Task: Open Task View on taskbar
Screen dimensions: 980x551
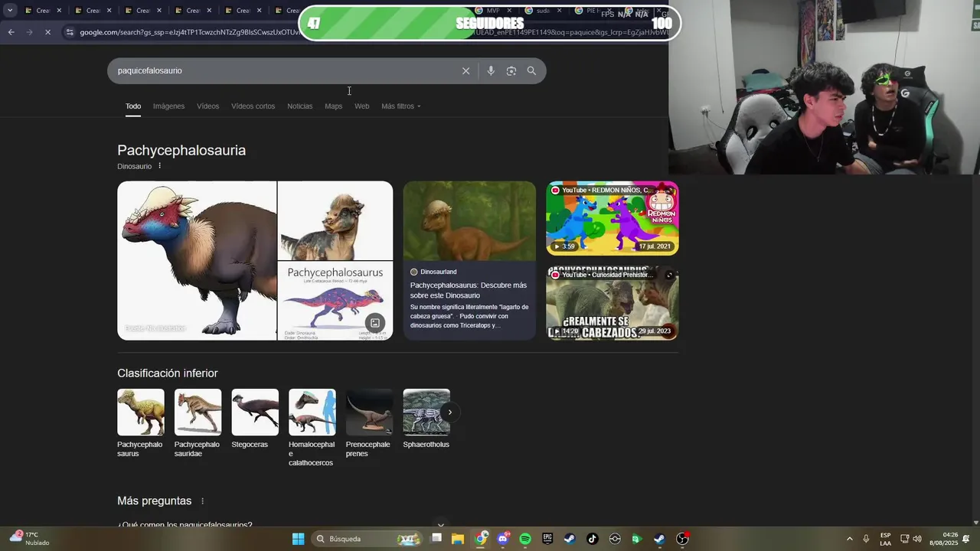Action: tap(436, 539)
